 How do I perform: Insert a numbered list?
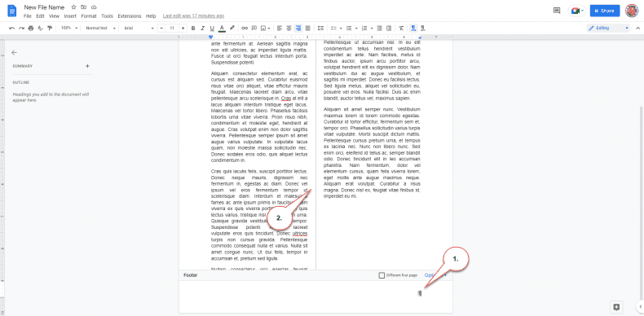point(364,29)
